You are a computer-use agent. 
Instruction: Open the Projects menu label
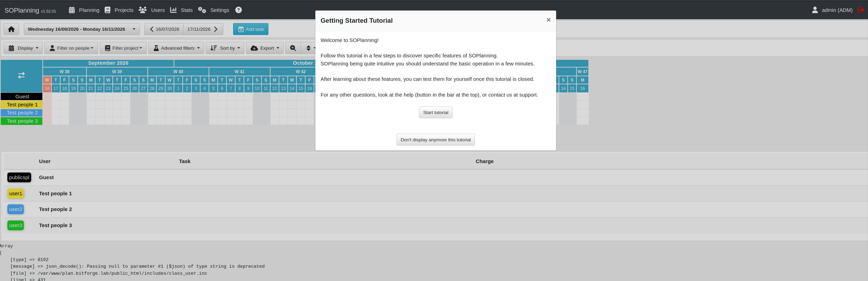(124, 10)
